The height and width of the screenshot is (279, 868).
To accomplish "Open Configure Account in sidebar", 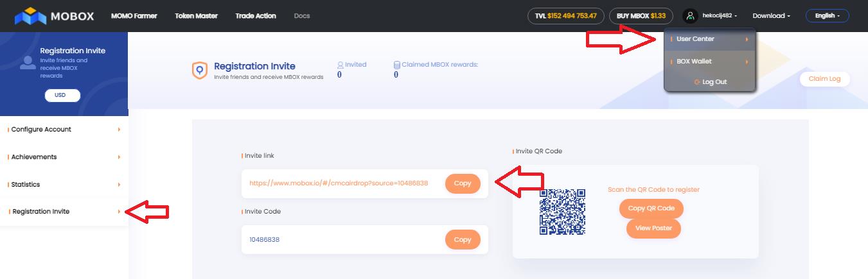I will pyautogui.click(x=64, y=130).
